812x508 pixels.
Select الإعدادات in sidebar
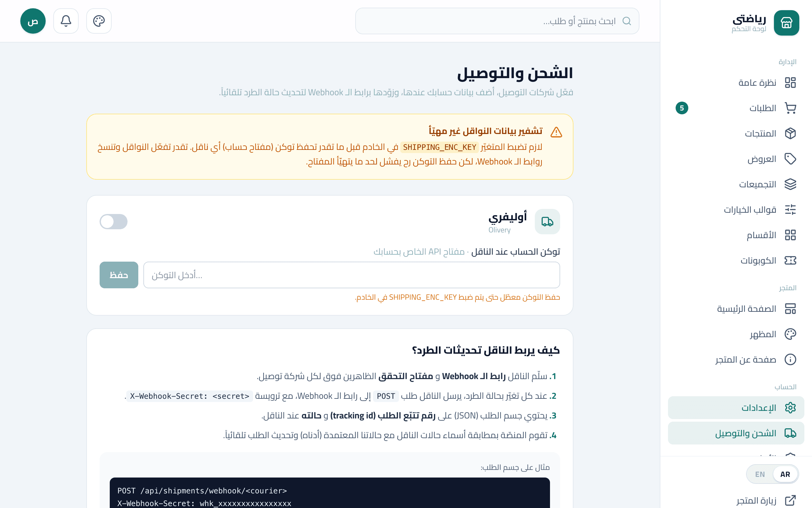(x=736, y=408)
